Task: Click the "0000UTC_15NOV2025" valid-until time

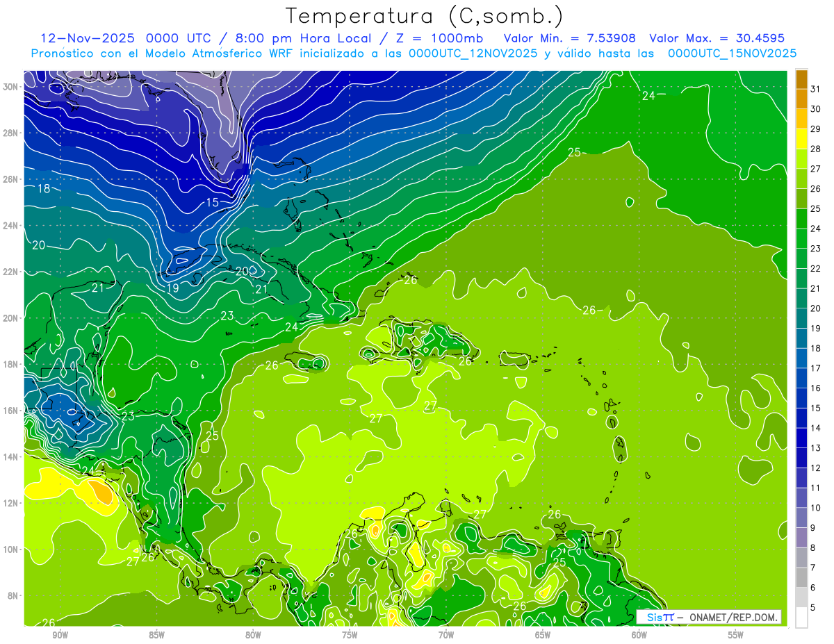Action: coord(732,53)
